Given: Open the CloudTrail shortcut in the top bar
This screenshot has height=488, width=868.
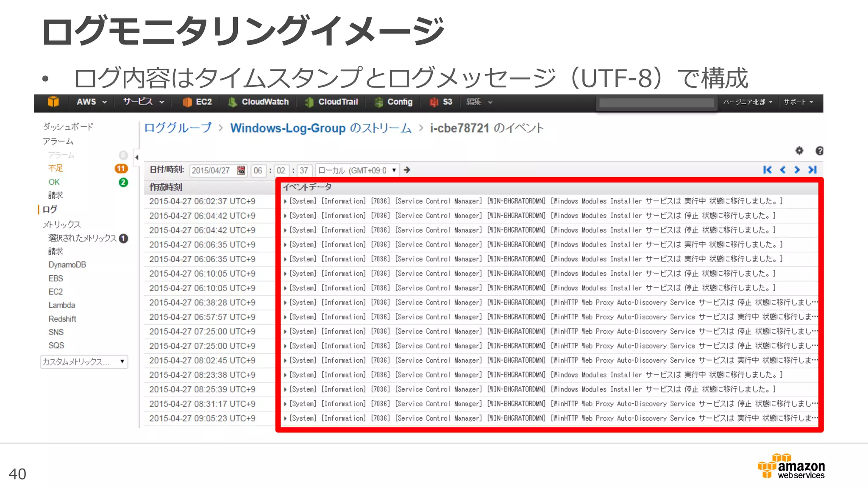Looking at the screenshot, I should click(x=331, y=102).
